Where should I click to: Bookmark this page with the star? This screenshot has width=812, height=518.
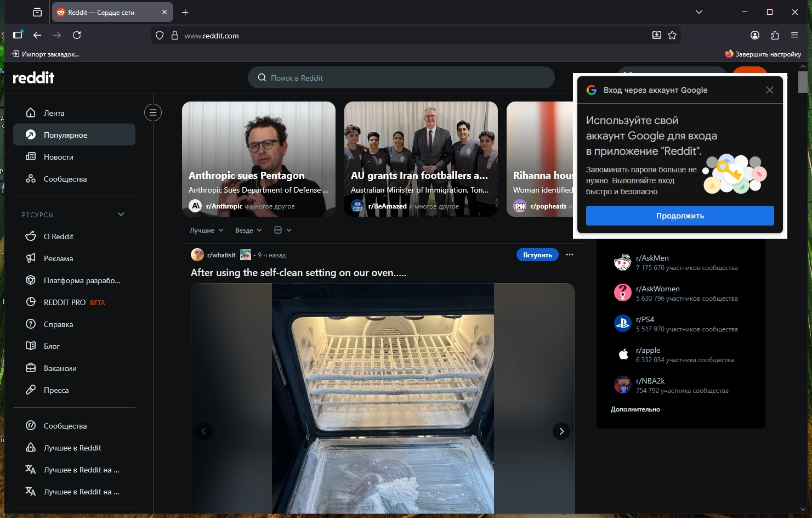[672, 35]
